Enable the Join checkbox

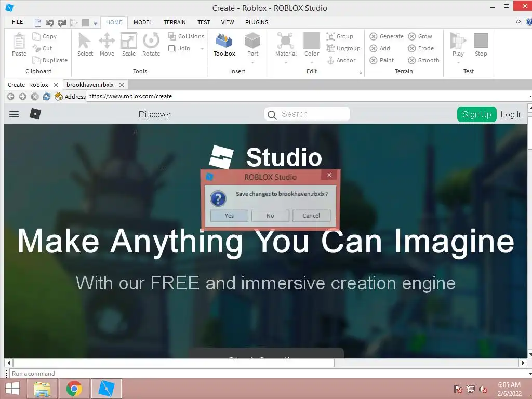pos(171,48)
